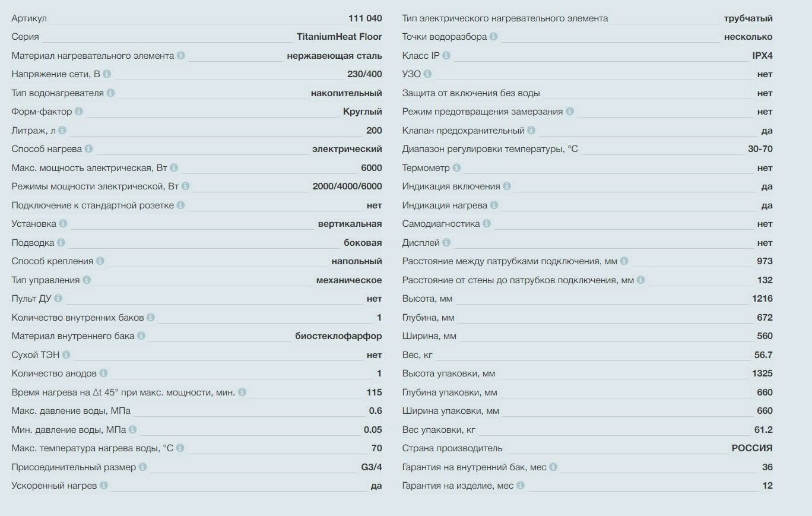Click the УЗО info icon
This screenshot has height=516, width=812.
(x=427, y=74)
